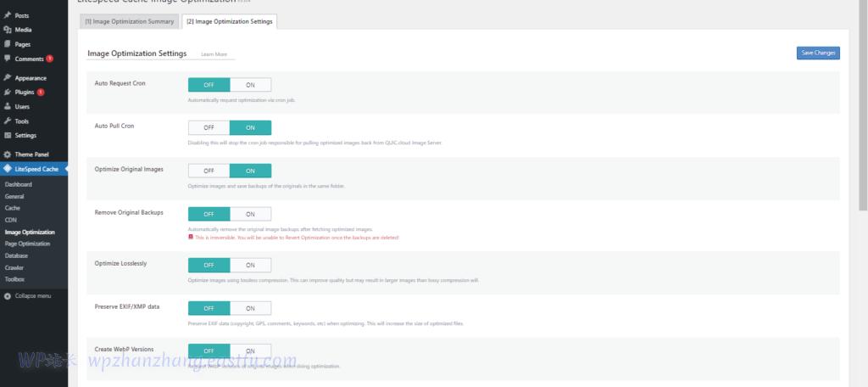Set Remove Original Backups to OFF
The height and width of the screenshot is (387, 868).
[209, 214]
